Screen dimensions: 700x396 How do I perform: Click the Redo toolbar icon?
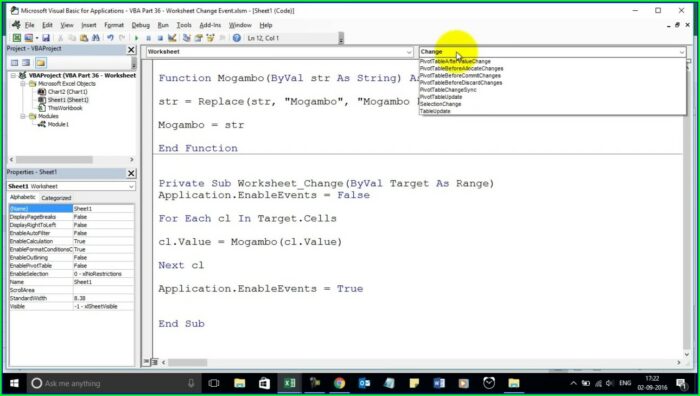[x=122, y=38]
